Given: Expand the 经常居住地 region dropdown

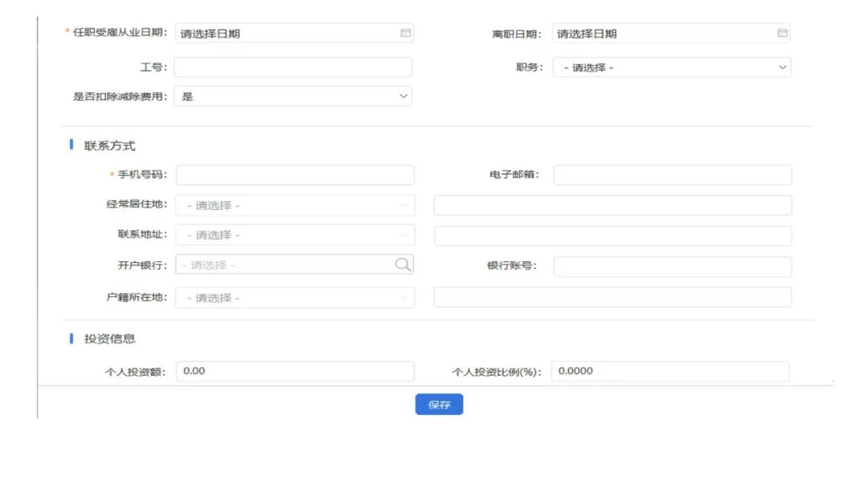Looking at the screenshot, I should click(295, 205).
